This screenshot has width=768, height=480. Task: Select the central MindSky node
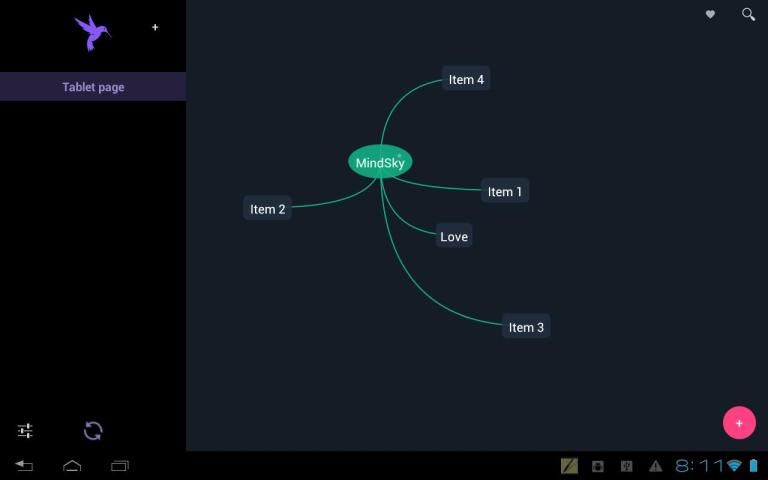pos(380,162)
